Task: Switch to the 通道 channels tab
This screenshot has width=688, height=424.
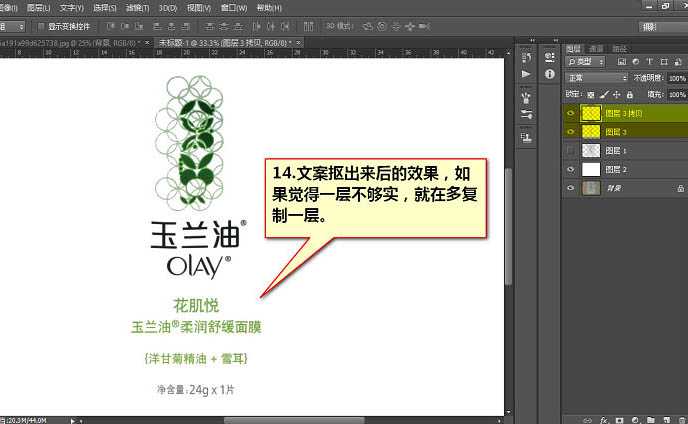Action: (596, 49)
